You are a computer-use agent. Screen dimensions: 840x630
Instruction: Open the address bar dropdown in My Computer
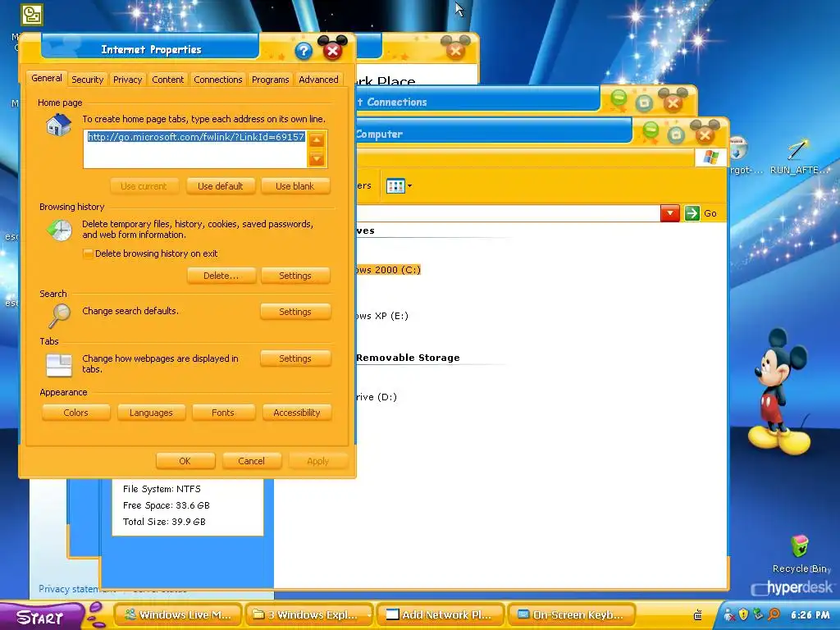[x=669, y=213]
